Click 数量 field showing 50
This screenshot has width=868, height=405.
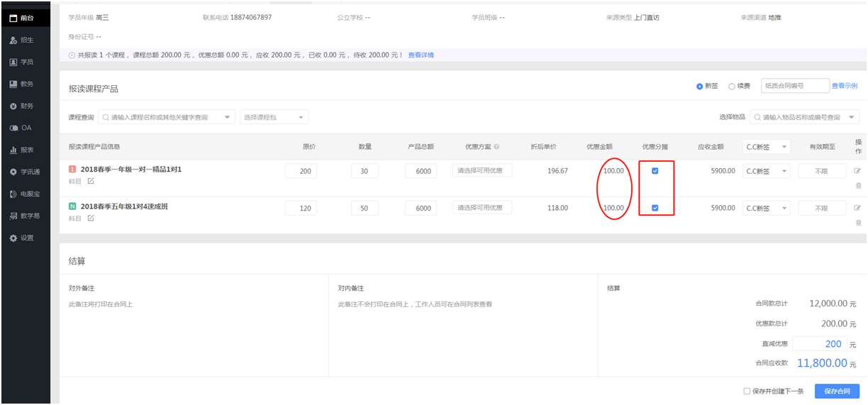click(x=365, y=208)
